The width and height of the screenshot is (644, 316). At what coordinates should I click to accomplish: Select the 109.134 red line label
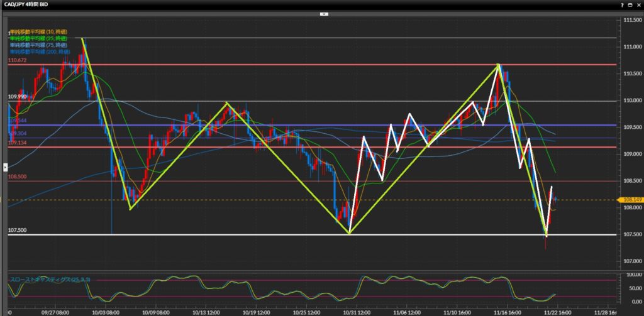coord(17,143)
